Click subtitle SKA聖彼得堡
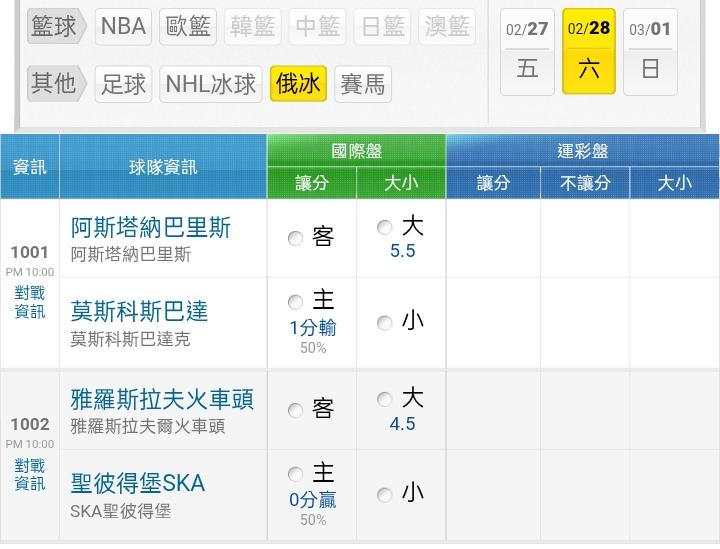 point(121,511)
